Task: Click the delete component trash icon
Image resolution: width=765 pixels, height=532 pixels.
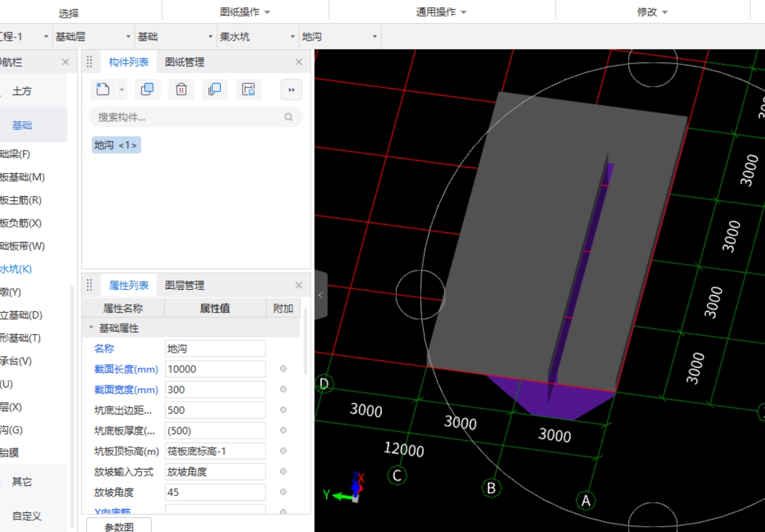Action: click(x=181, y=89)
